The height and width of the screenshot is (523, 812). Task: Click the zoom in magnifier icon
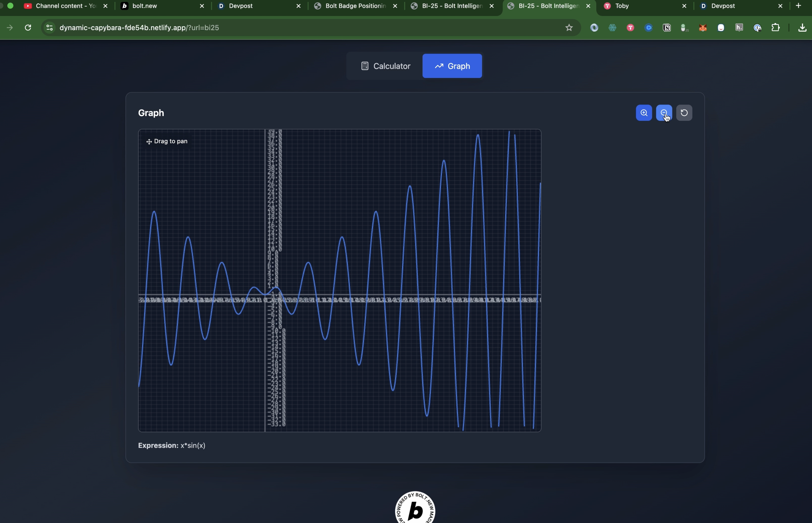click(x=644, y=113)
